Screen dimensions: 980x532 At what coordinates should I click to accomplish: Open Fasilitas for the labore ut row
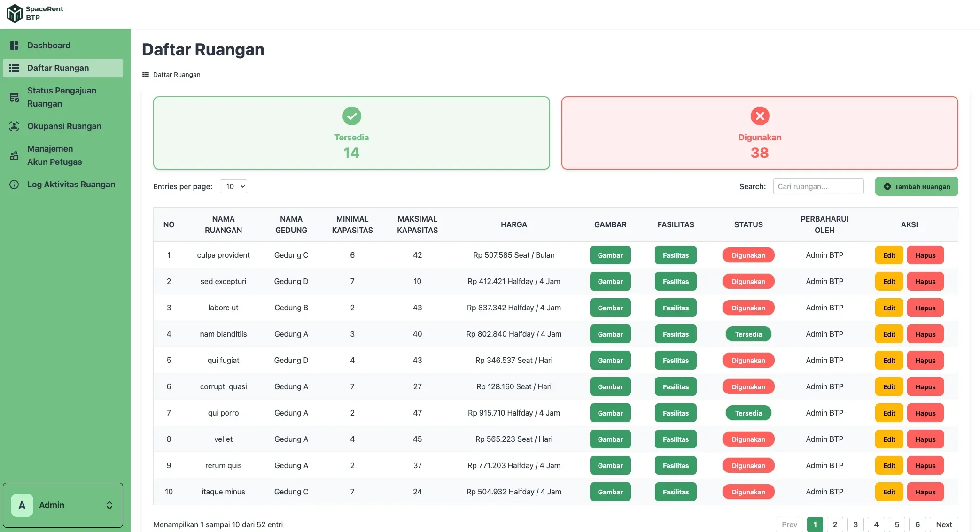click(x=676, y=308)
